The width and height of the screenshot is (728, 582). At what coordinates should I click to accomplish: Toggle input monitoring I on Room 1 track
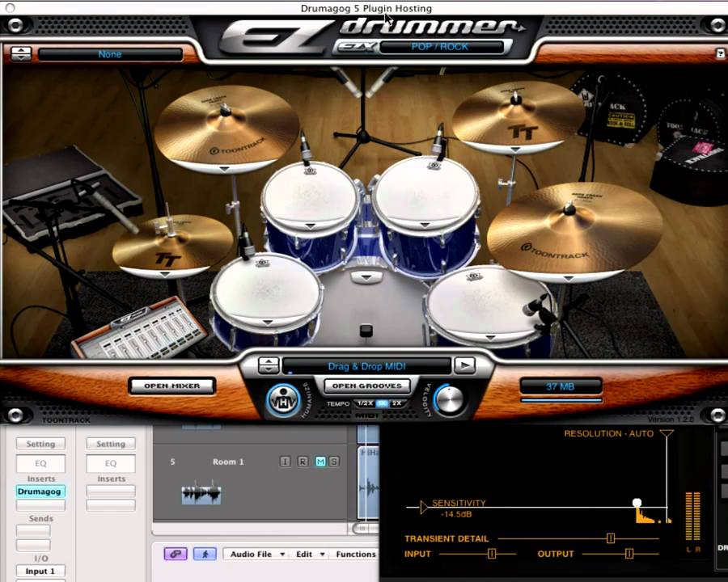click(x=285, y=462)
